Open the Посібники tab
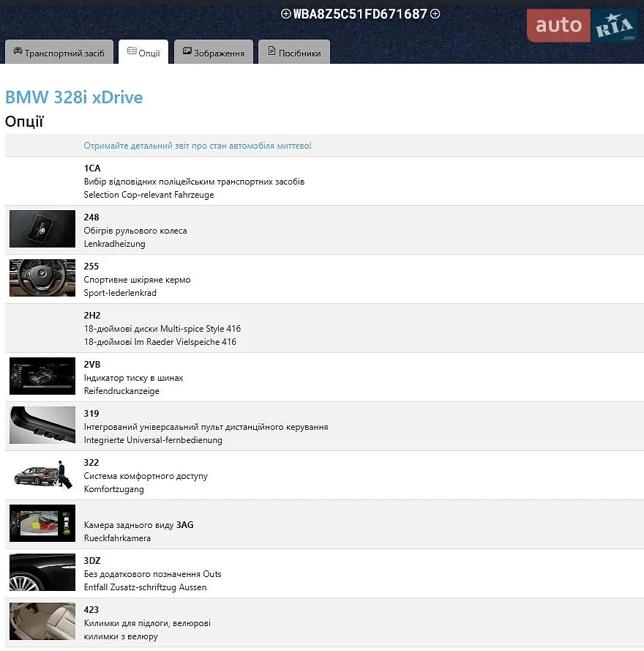The image size is (644, 651). (x=294, y=52)
